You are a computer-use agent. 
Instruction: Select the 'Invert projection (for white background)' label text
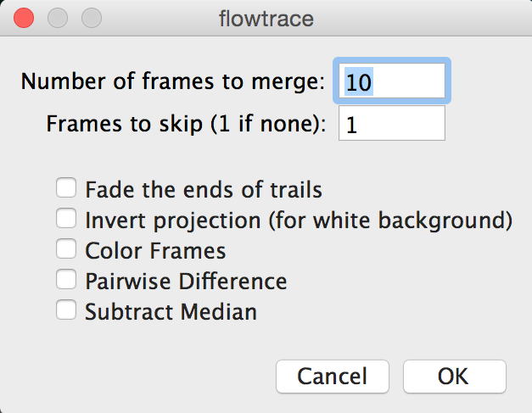[x=299, y=220]
